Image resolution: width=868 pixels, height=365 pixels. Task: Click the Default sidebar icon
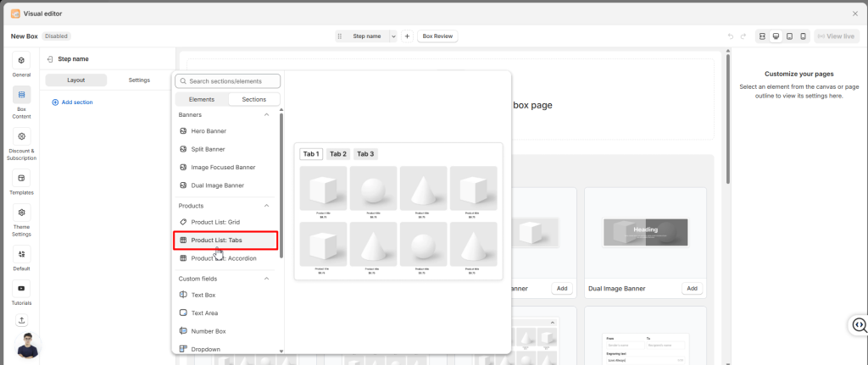click(21, 254)
